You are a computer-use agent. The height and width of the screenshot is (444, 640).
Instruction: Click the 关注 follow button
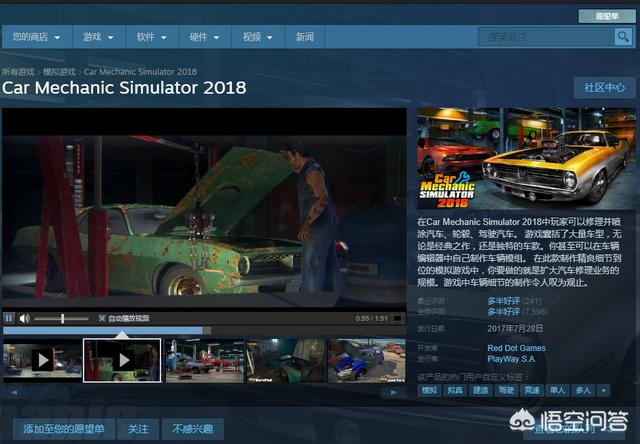coord(138,429)
